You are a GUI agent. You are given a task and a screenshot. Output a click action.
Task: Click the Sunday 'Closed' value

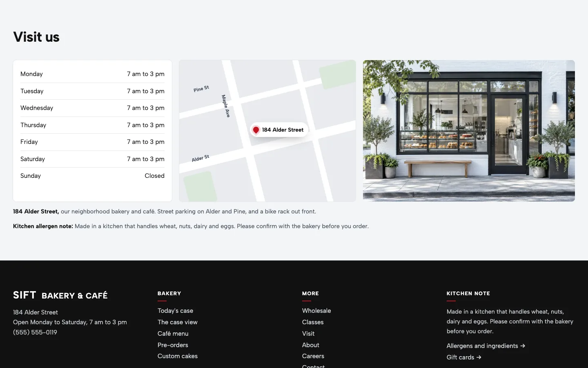[154, 176]
